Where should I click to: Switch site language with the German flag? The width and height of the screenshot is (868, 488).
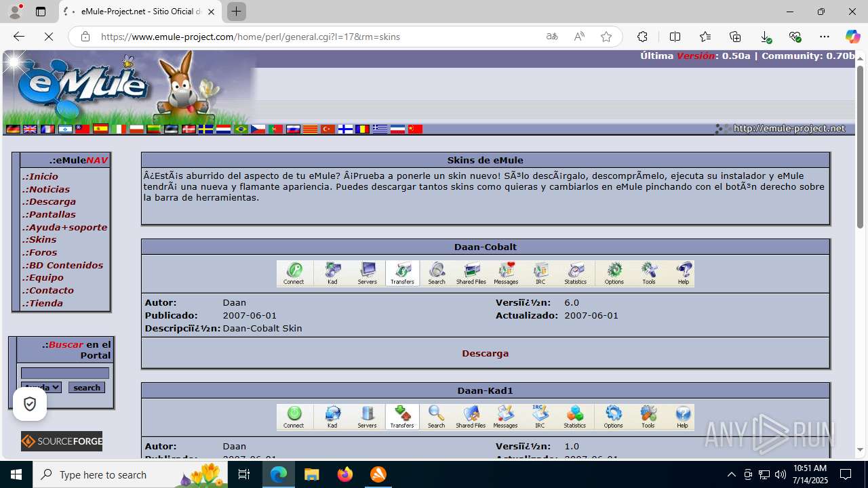point(13,129)
